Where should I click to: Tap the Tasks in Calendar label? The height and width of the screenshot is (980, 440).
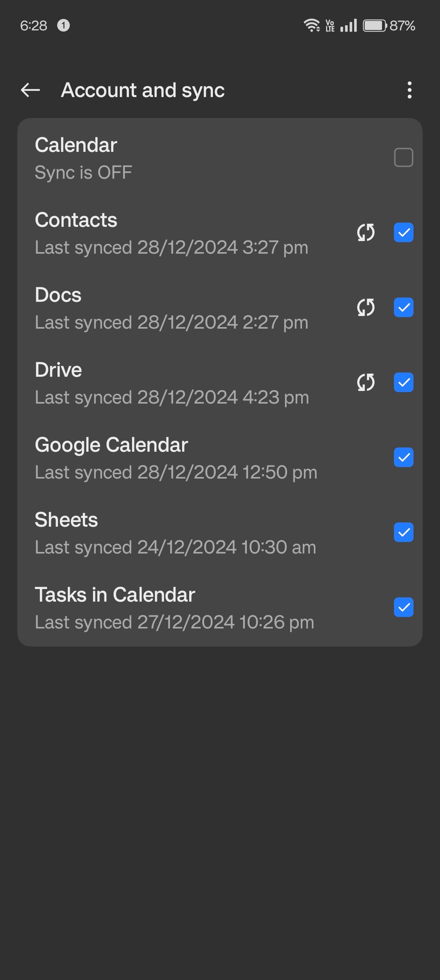pos(115,595)
